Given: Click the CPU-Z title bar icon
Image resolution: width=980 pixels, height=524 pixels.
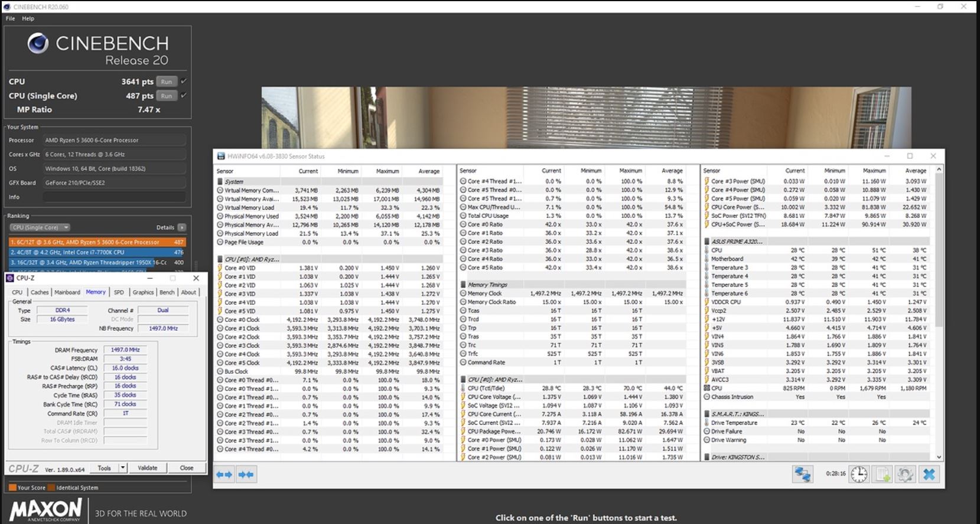Looking at the screenshot, I should 10,278.
